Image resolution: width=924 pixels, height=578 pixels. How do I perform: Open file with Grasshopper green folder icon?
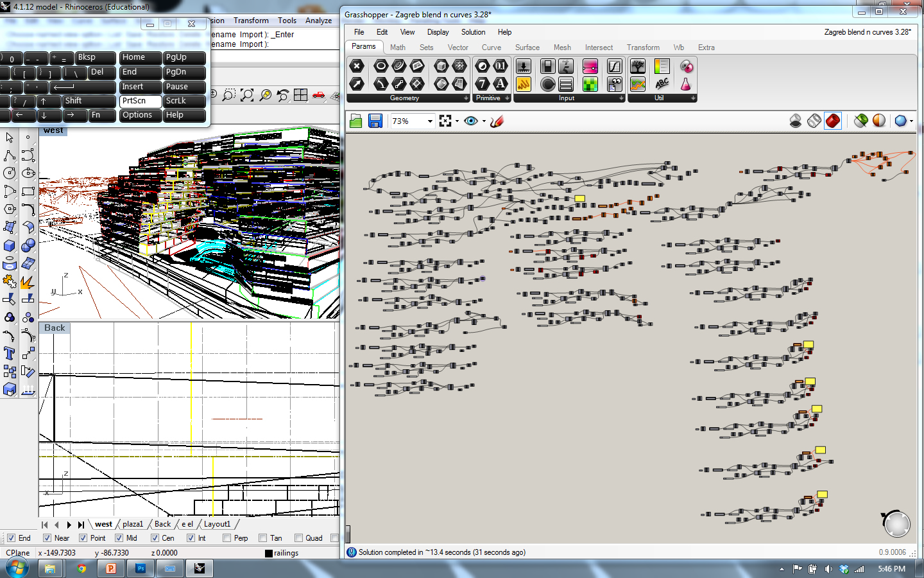coord(356,121)
